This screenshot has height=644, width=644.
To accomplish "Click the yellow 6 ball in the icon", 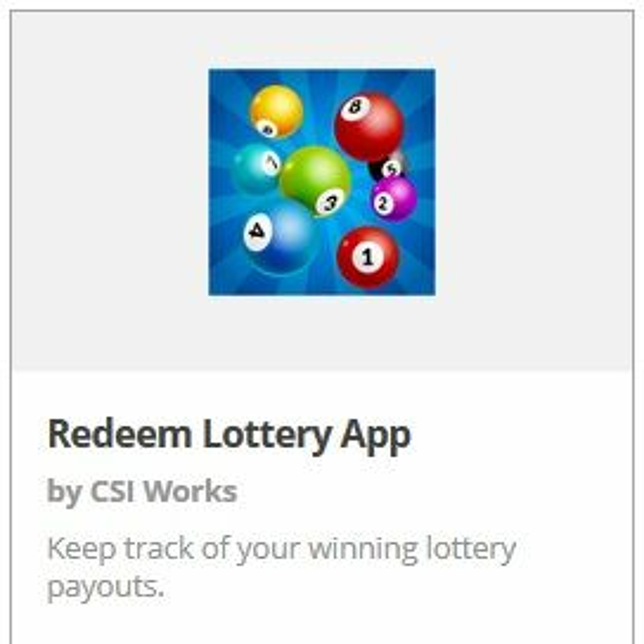I will (276, 111).
